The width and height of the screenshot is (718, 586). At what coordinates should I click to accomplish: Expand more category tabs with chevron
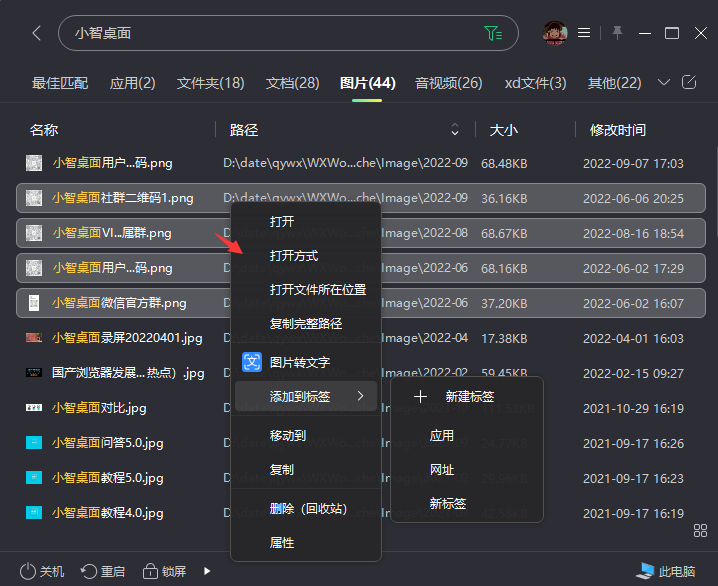click(x=664, y=82)
